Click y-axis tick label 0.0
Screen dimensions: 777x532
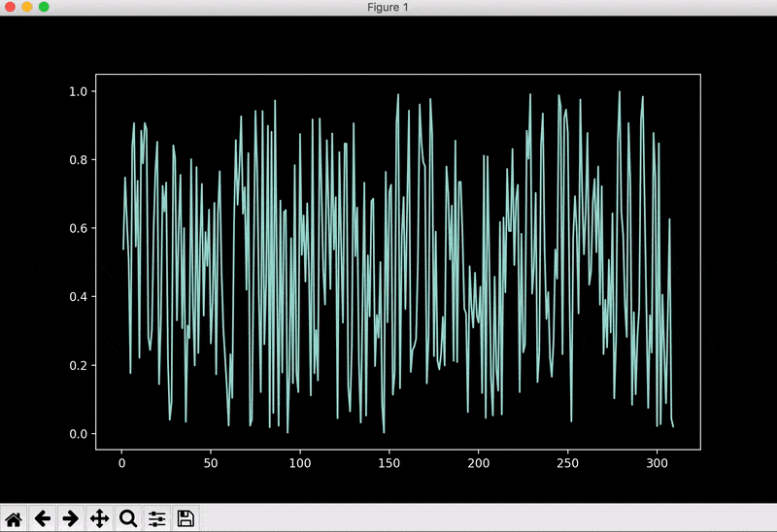78,434
